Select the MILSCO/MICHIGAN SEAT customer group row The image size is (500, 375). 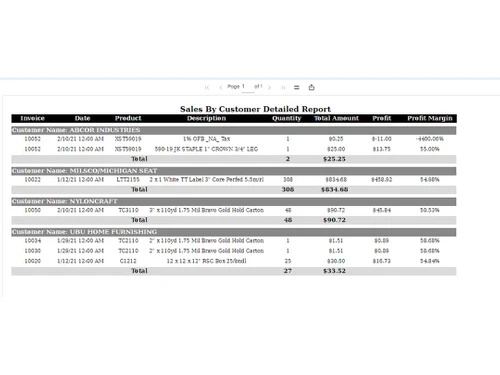pos(234,171)
